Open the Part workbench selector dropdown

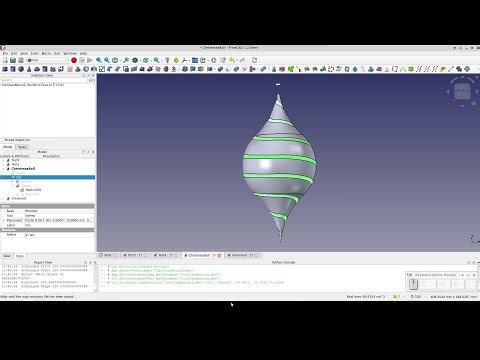pyautogui.click(x=47, y=60)
